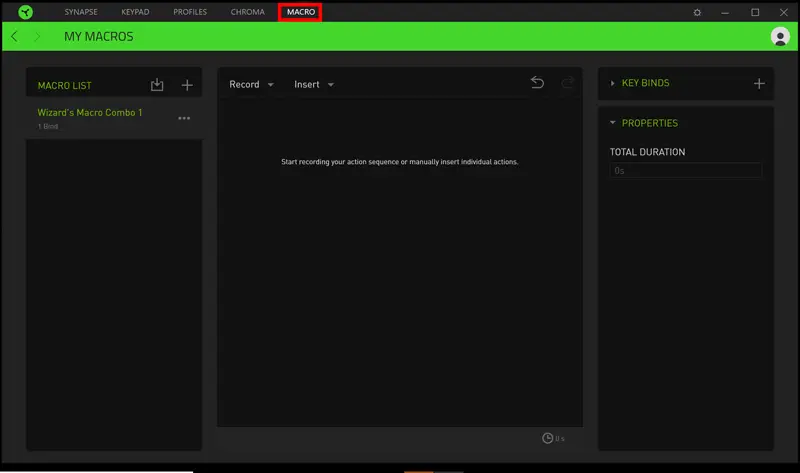Add a new key bind
Screen dimensions: 800x473
click(759, 83)
